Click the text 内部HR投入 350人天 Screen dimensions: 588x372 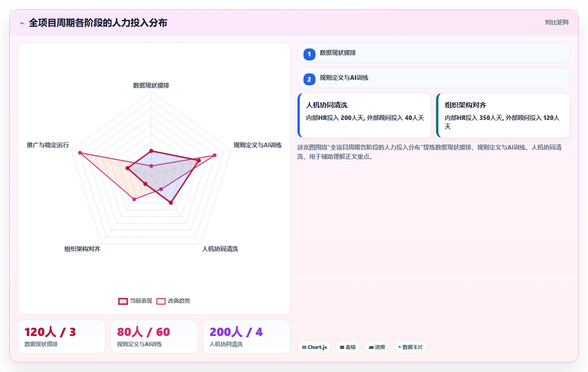tap(473, 118)
